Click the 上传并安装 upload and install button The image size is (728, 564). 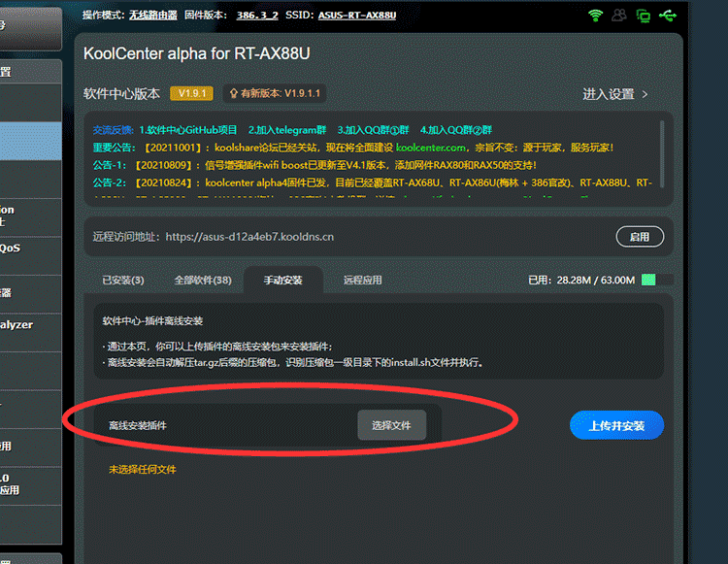point(616,425)
